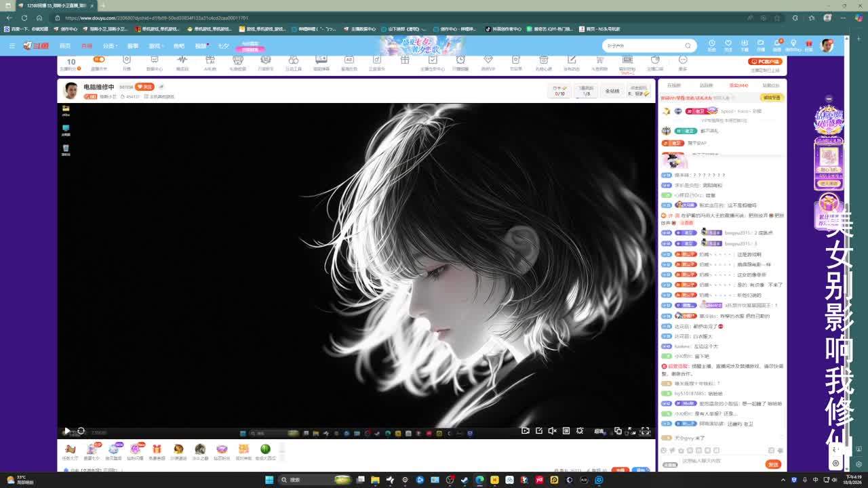
Task: Expand the 游戏 games dropdown
Action: (156, 46)
